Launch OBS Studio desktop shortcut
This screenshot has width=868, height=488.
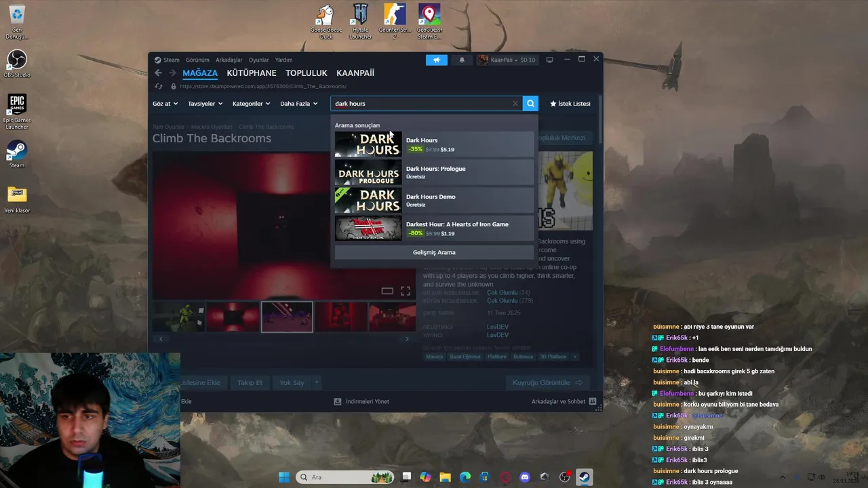[17, 64]
